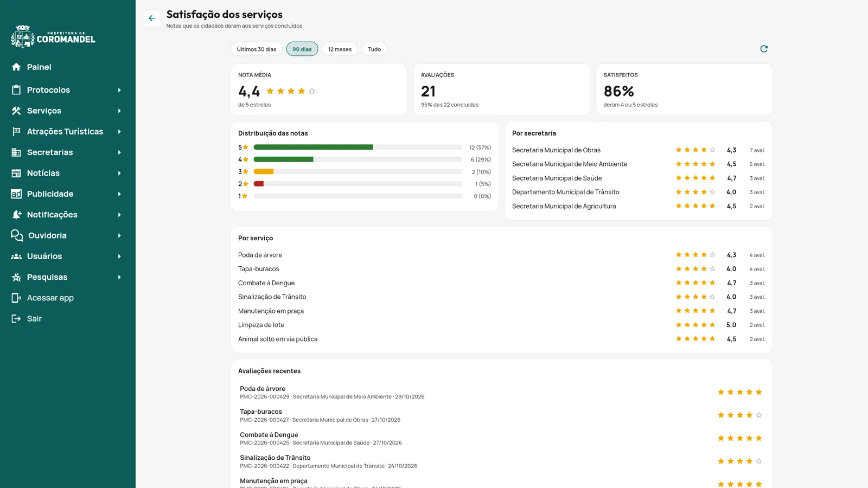Open the Usuários menu label
The width and height of the screenshot is (868, 488).
44,256
